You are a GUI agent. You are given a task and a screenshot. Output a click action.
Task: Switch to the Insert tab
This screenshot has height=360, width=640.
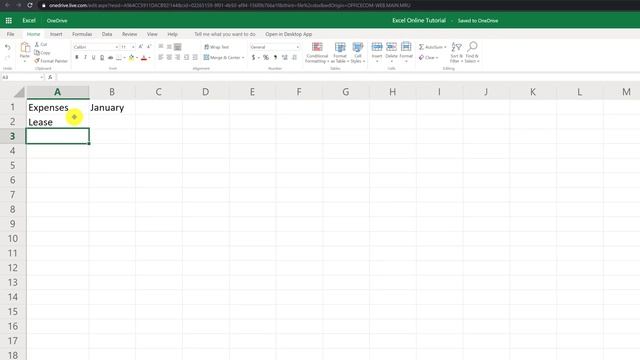tap(56, 34)
